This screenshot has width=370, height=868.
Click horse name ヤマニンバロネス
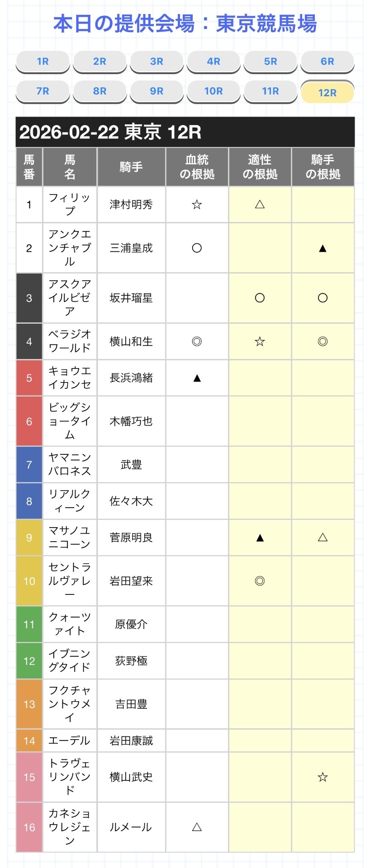click(70, 464)
